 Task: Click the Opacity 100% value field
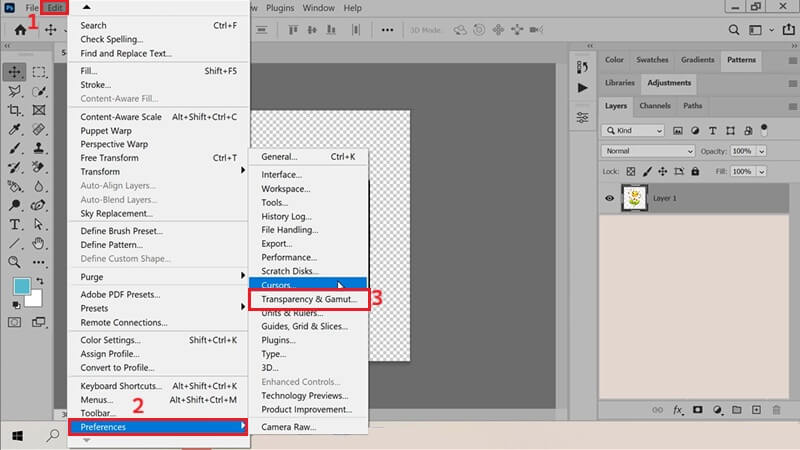[x=743, y=151]
